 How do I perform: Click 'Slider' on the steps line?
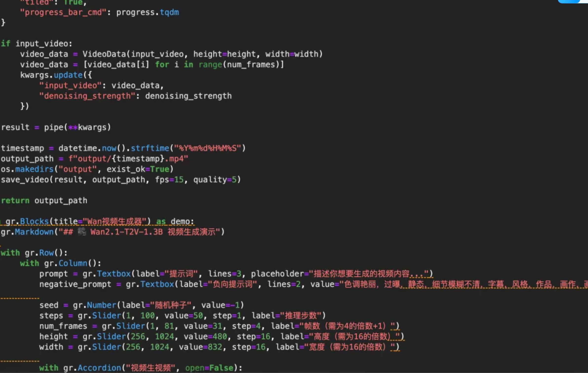107,316
